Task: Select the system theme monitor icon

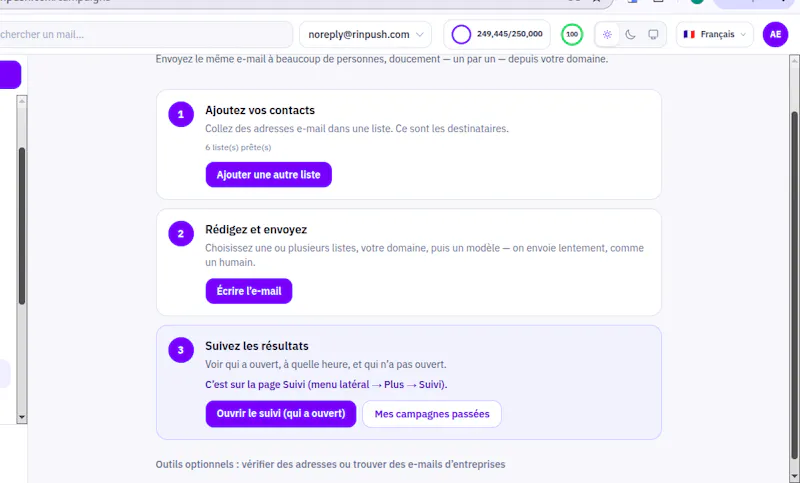Action: [x=653, y=35]
